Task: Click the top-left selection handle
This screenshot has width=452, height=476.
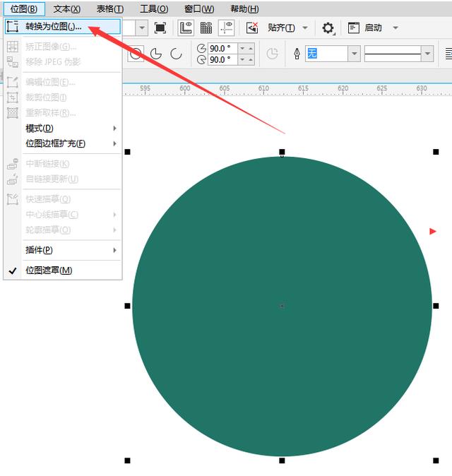Action: tap(128, 152)
